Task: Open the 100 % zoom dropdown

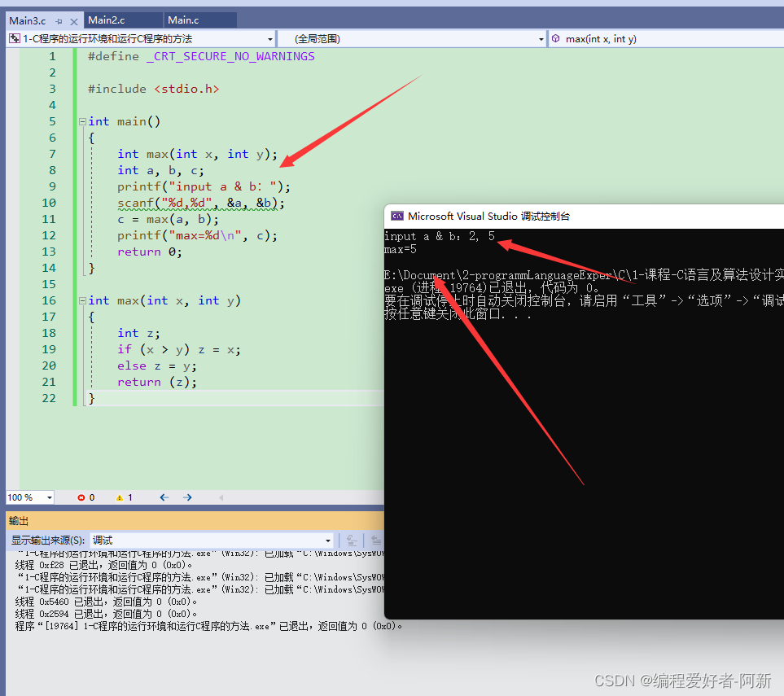Action: pos(49,497)
